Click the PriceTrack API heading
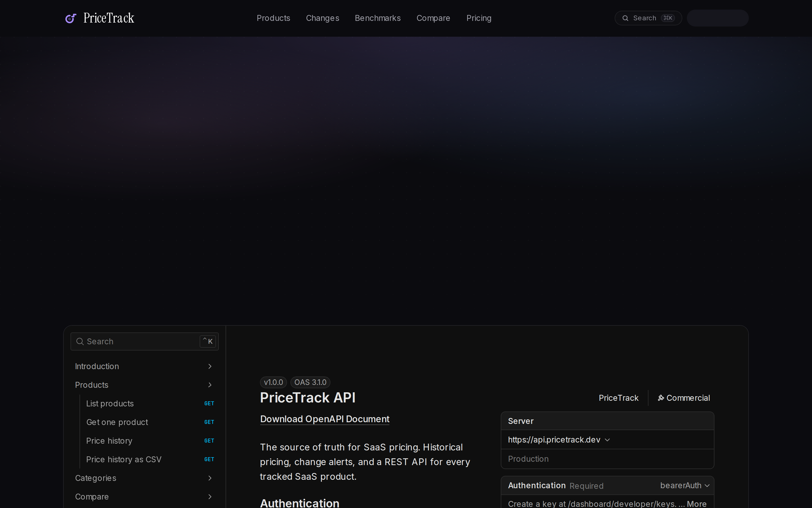 pos(308,398)
